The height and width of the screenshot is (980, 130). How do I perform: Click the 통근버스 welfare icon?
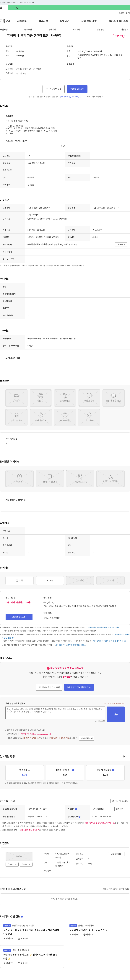[16, 398]
